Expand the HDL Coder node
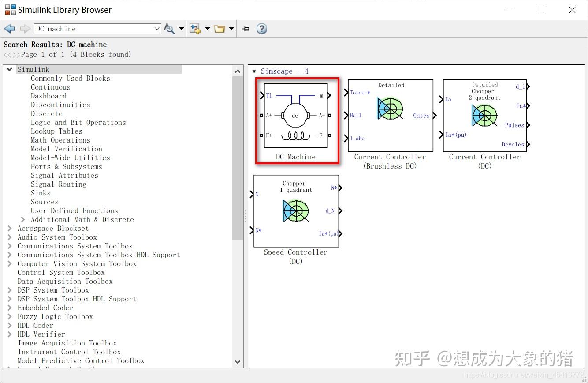The image size is (588, 383). tap(9, 325)
